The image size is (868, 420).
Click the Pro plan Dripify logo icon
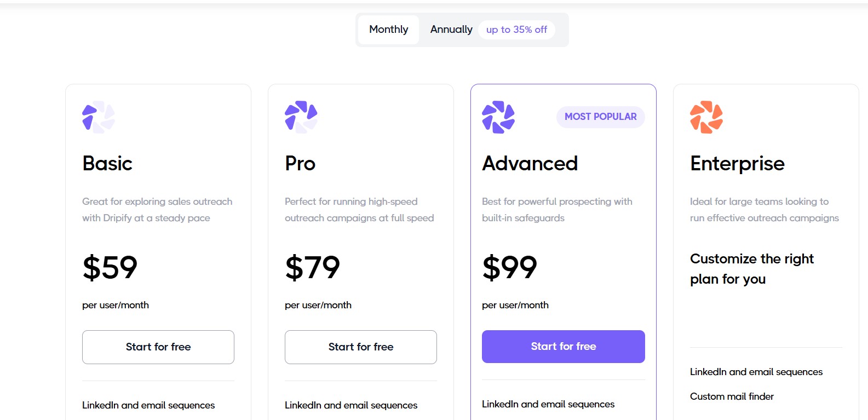(x=300, y=117)
